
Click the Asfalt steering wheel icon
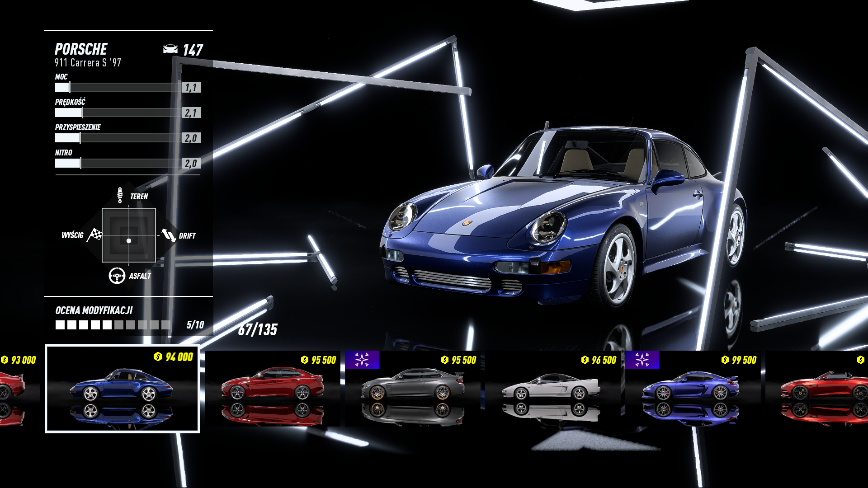click(117, 275)
